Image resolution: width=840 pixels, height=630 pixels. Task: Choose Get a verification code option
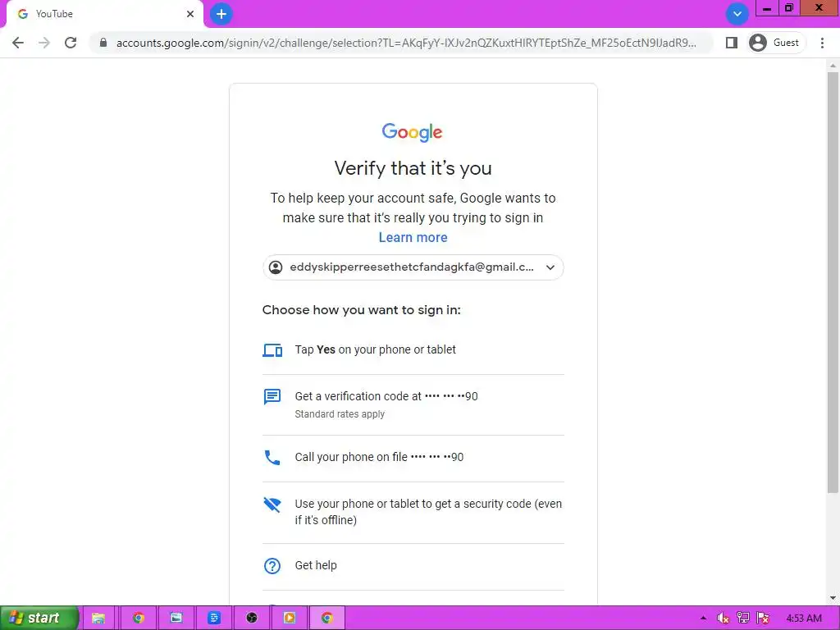[x=413, y=405]
